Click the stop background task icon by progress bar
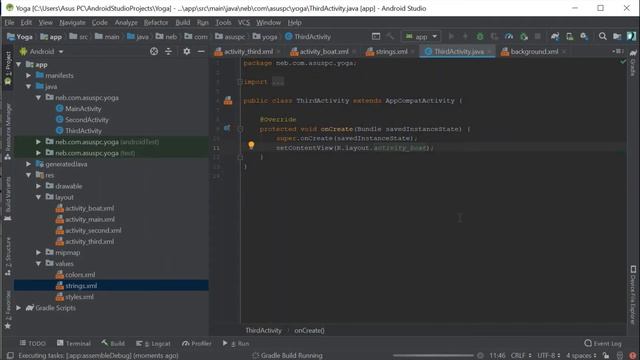Screen dimensions: 640x360 [x=480, y=356]
